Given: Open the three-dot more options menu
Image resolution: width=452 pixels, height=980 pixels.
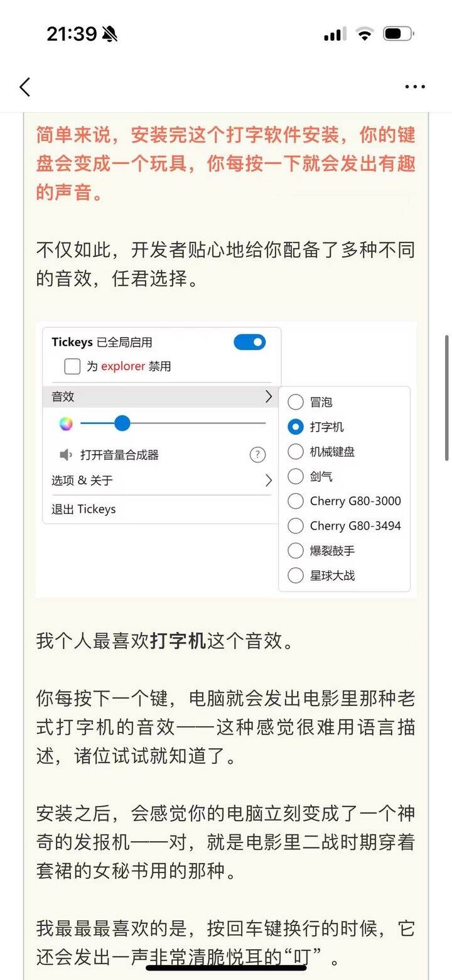Looking at the screenshot, I should pyautogui.click(x=415, y=87).
